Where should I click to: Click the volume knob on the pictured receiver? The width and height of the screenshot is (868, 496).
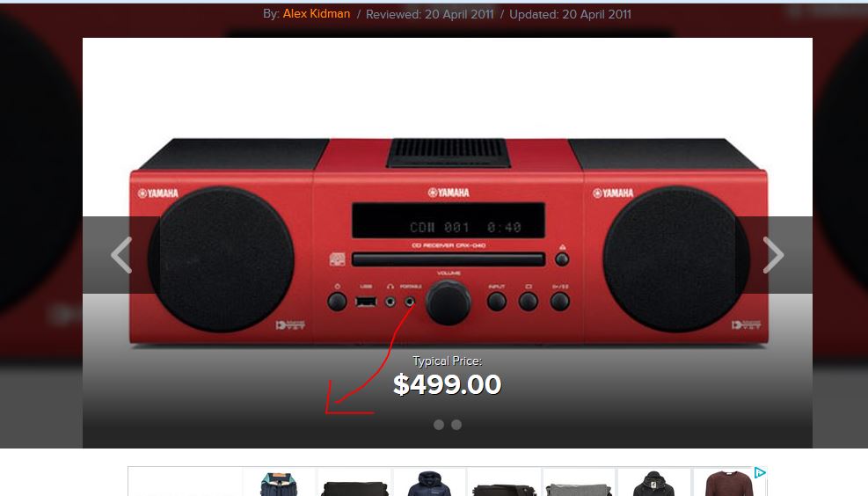pos(449,303)
